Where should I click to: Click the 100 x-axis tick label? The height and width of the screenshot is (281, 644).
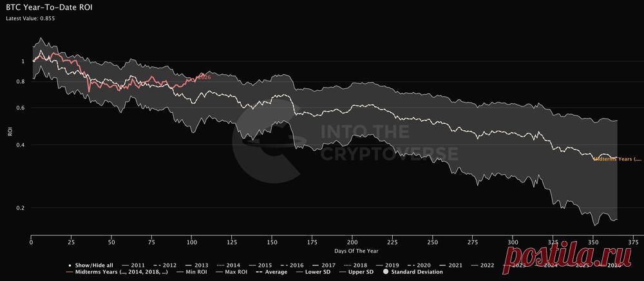click(x=191, y=242)
